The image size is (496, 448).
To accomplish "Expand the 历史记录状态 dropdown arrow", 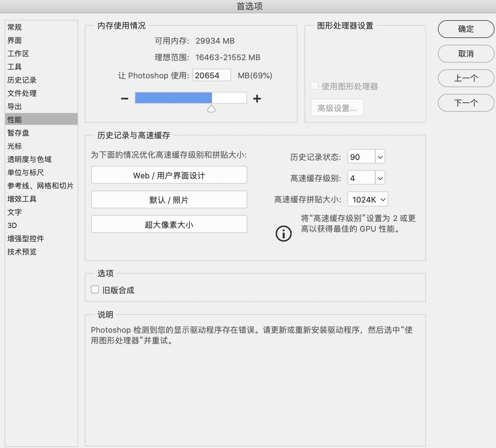I will (380, 157).
